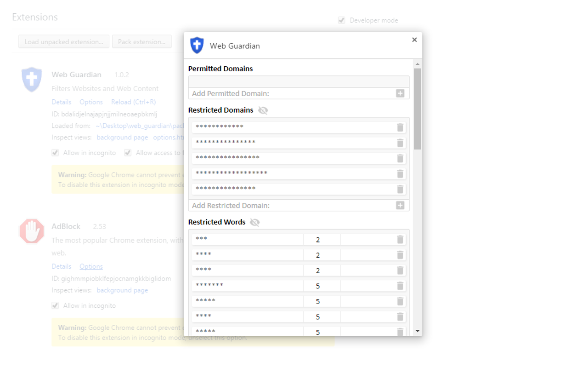Click the Web Guardian Loaded from path link
The image size is (588, 368).
point(140,126)
